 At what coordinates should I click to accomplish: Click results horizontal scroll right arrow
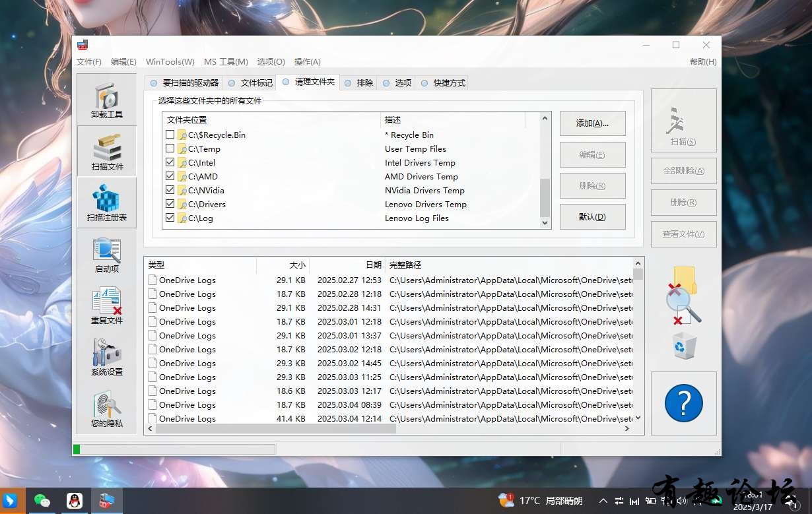pyautogui.click(x=627, y=429)
